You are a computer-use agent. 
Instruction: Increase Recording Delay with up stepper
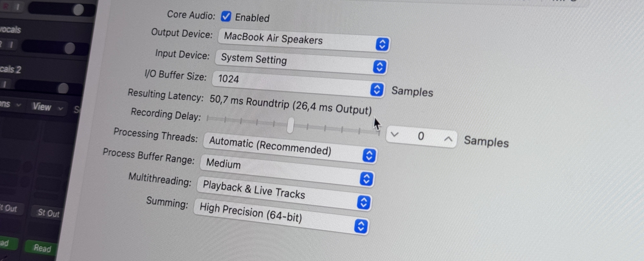click(x=448, y=139)
